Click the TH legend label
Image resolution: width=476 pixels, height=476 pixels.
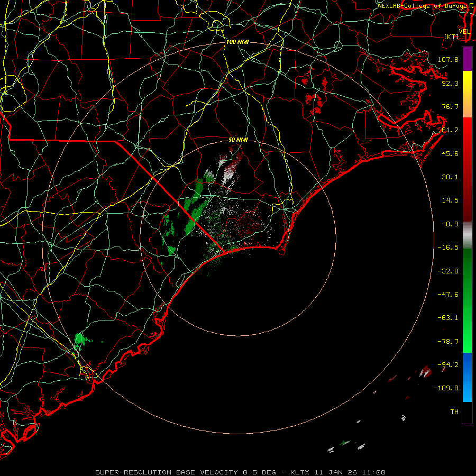click(x=454, y=412)
